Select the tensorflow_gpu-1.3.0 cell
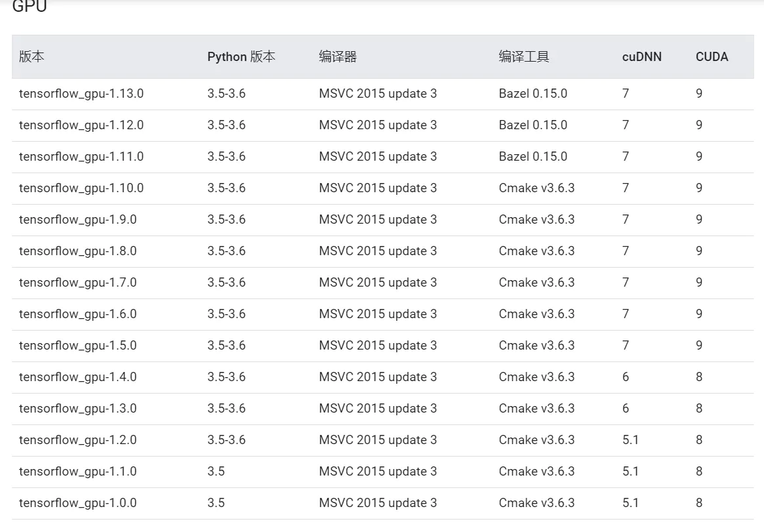The image size is (764, 532). coord(78,409)
